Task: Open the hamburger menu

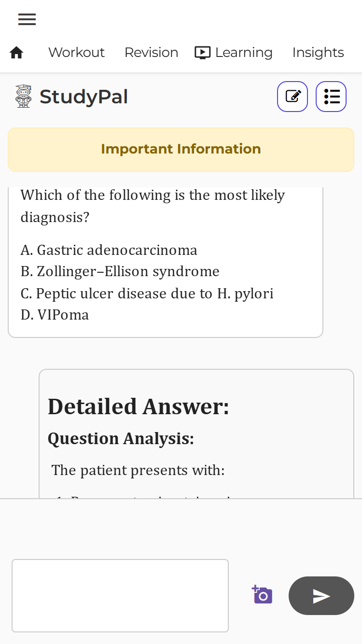Action: coord(27,19)
